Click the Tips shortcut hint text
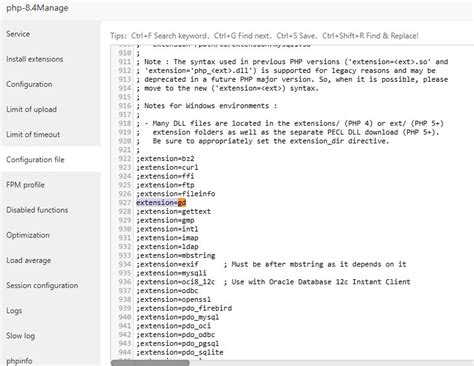 pos(264,36)
